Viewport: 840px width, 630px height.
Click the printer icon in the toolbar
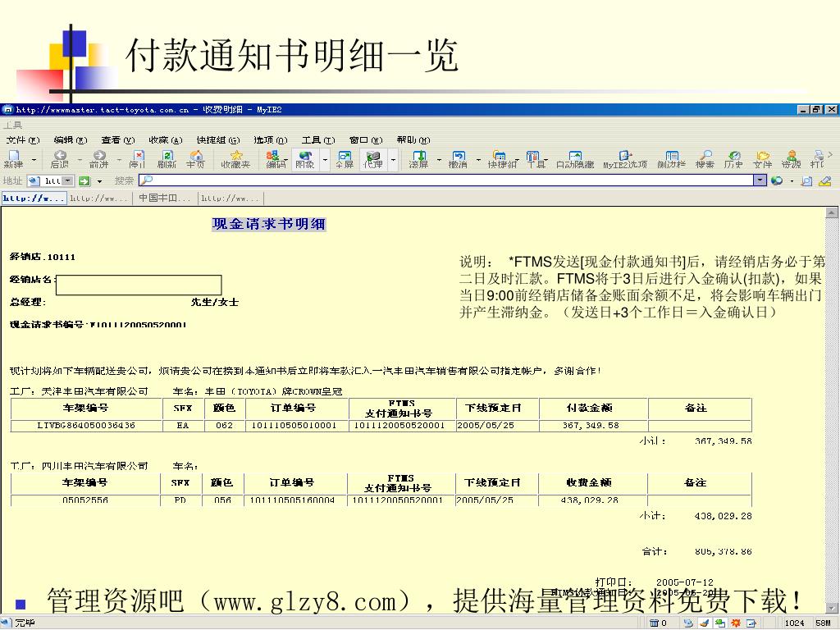coord(818,159)
